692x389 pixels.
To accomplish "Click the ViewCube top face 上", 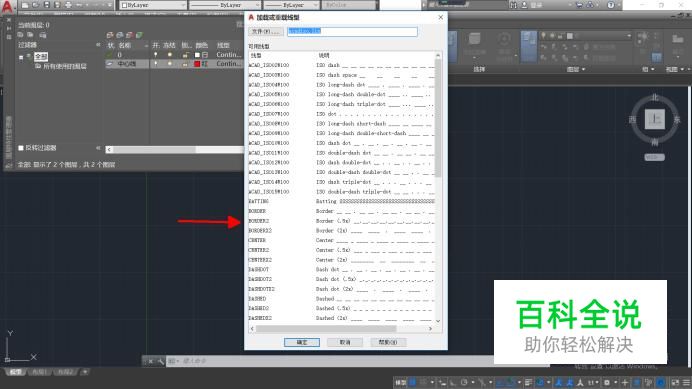I will [654, 119].
